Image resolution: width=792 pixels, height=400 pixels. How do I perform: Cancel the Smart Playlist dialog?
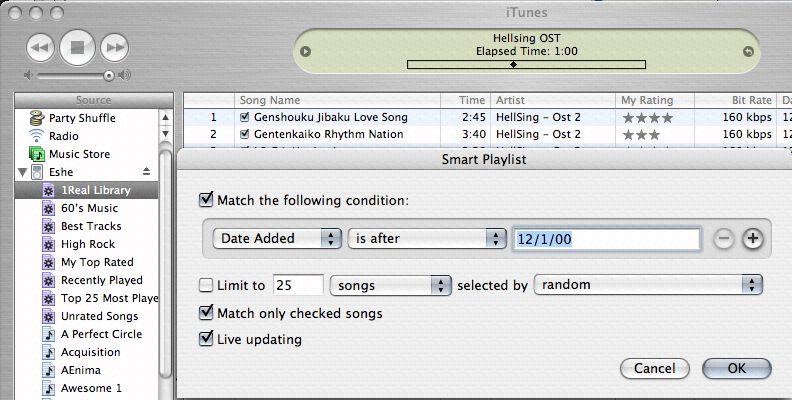tap(655, 369)
